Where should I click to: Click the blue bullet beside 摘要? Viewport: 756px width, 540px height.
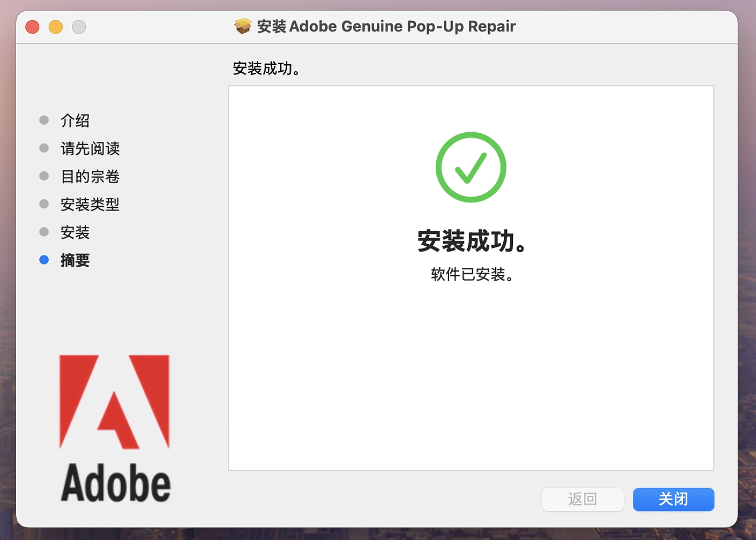click(44, 260)
